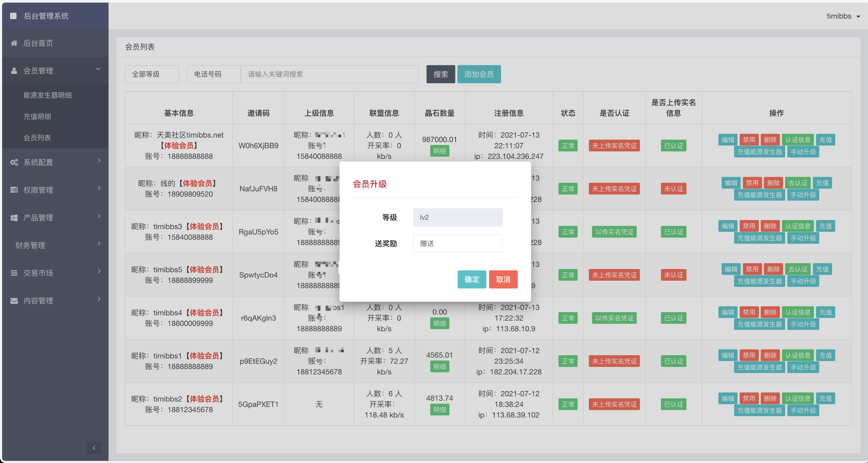Click the user icon beside 会员管理
868x463 pixels.
(x=14, y=71)
